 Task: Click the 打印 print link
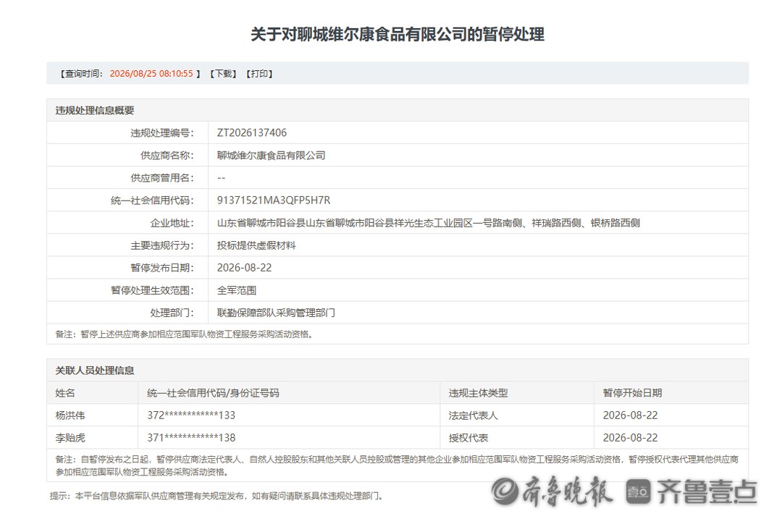pos(259,74)
